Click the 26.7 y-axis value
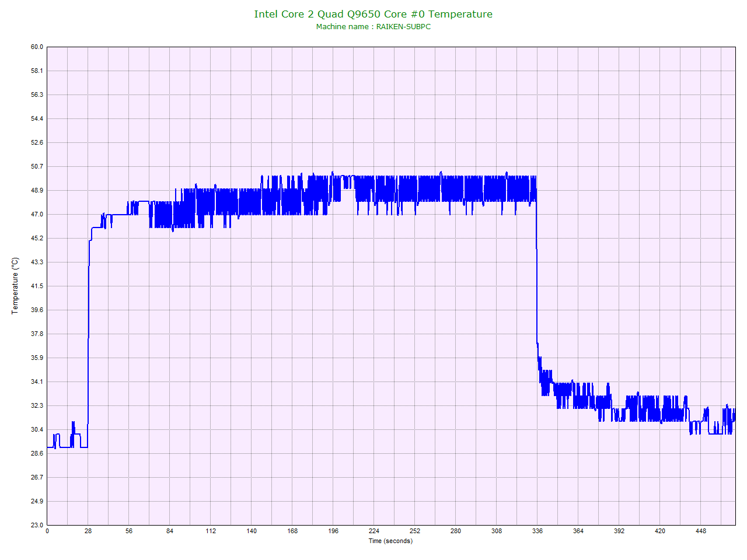Image resolution: width=747 pixels, height=560 pixels. coord(37,477)
